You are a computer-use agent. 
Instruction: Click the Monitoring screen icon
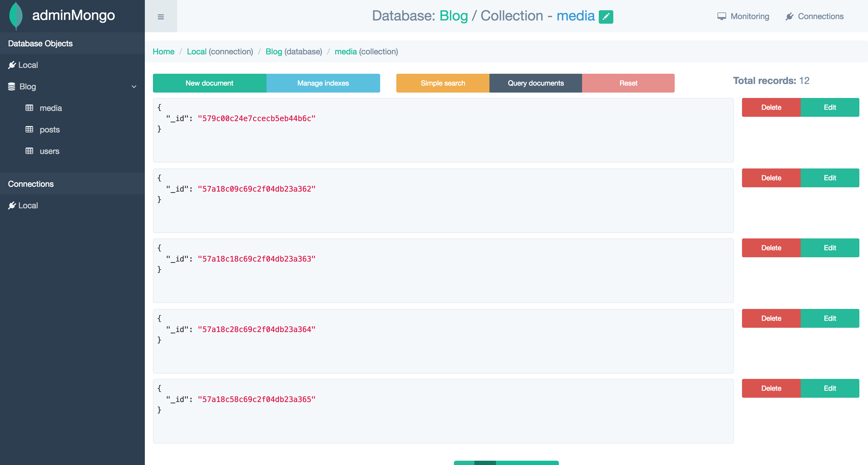(x=722, y=16)
